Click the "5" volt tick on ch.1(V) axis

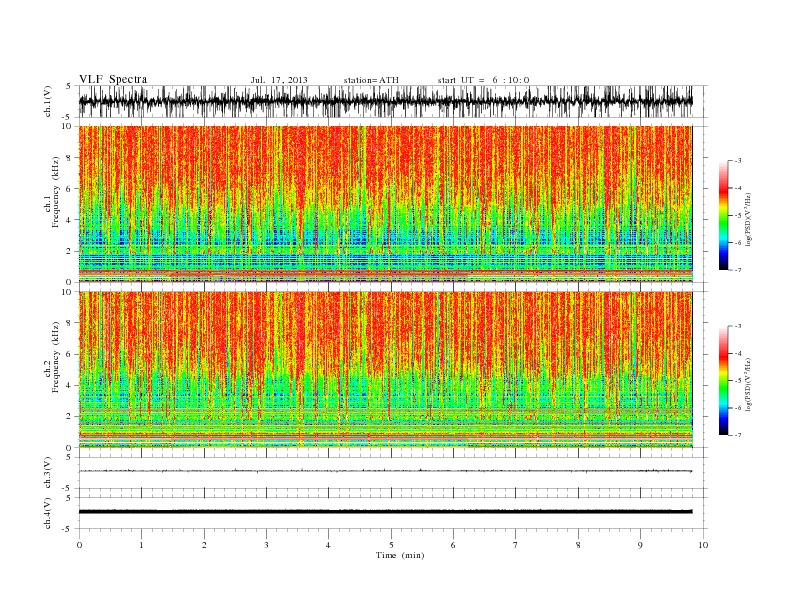(69, 86)
